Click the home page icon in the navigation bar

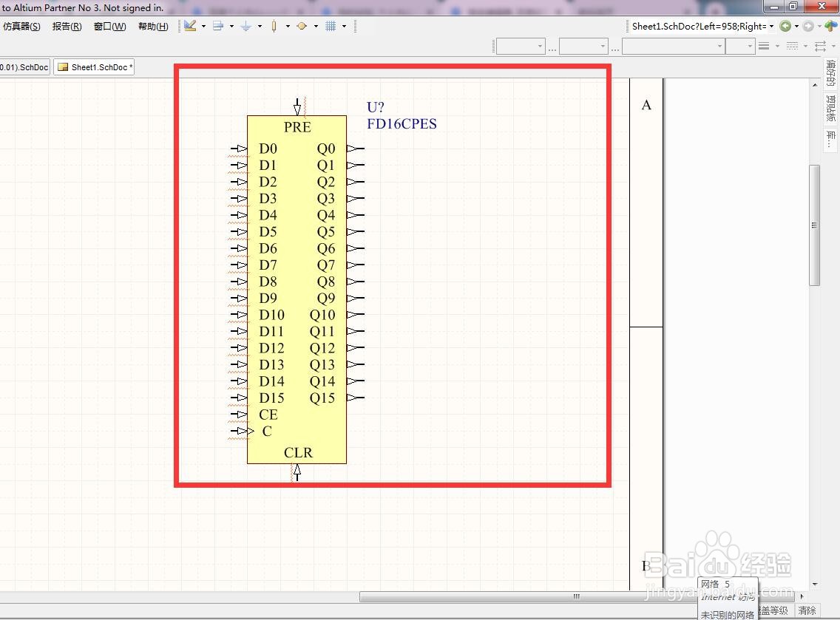pos(830,26)
